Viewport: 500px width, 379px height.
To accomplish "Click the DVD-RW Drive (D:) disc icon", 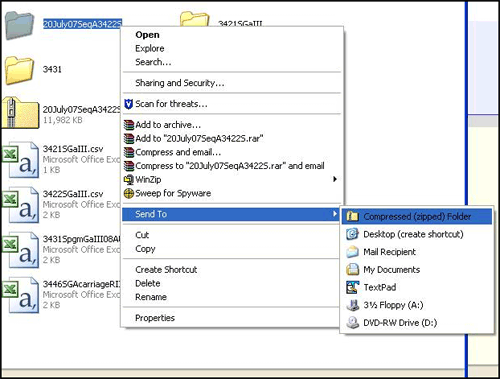I will (352, 323).
